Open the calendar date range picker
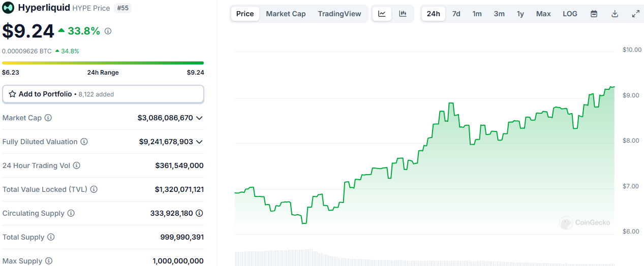 point(594,14)
